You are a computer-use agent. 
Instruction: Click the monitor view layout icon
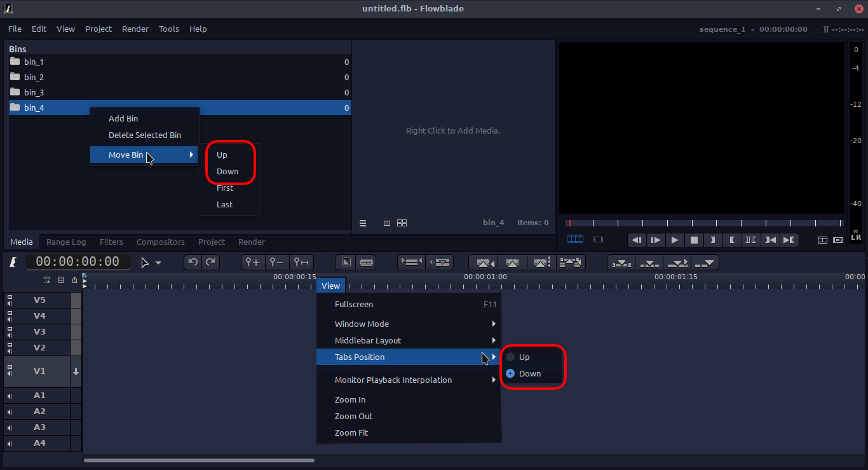(822, 240)
